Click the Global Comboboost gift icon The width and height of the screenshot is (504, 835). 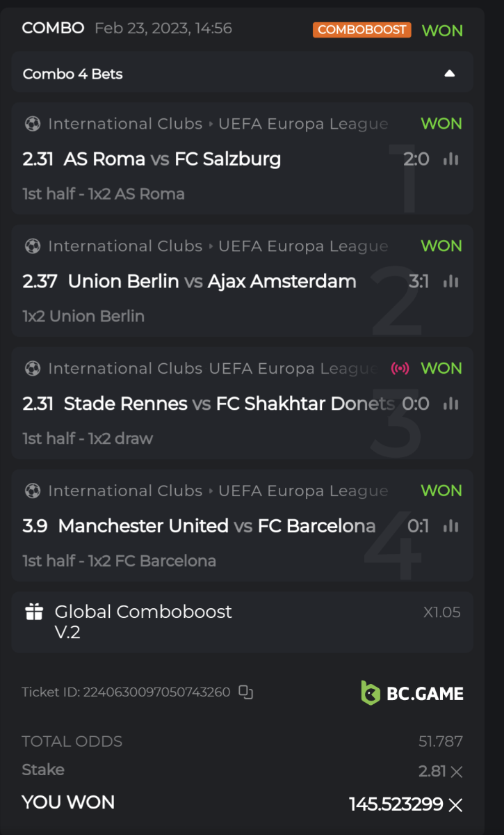point(34,612)
